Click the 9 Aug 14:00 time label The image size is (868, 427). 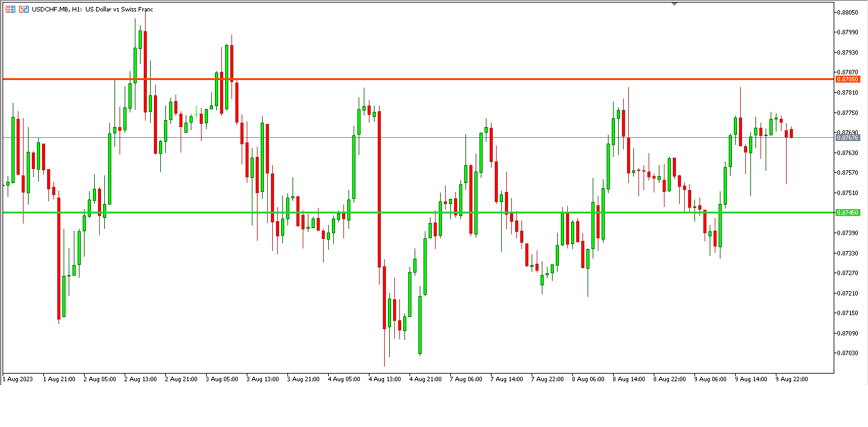point(751,379)
